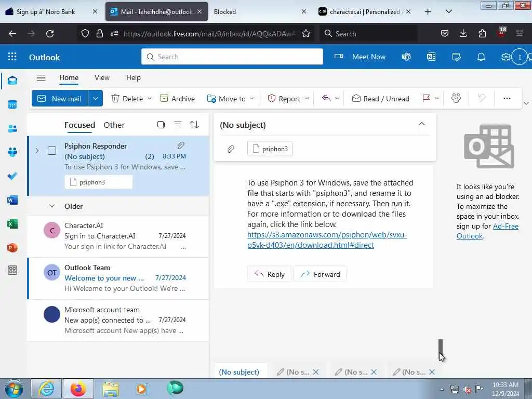Image resolution: width=532 pixels, height=399 pixels.
Task: Switch to the Focused inbox tab
Action: click(79, 125)
